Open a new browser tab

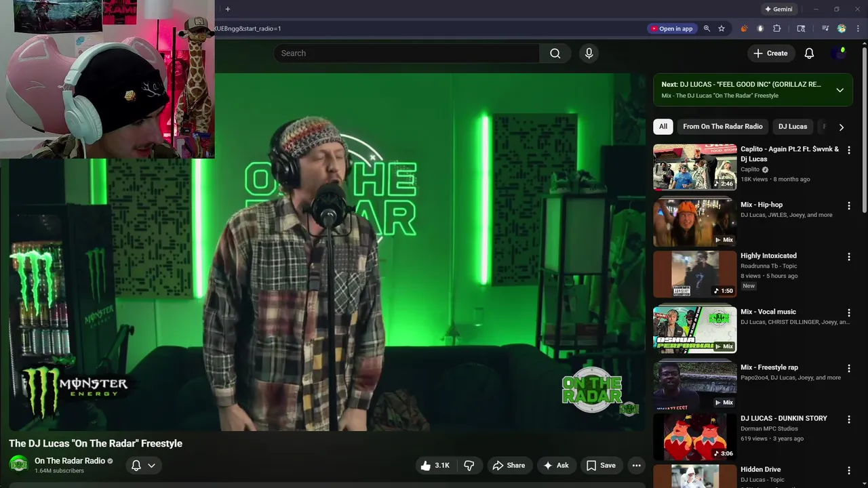[x=228, y=9]
